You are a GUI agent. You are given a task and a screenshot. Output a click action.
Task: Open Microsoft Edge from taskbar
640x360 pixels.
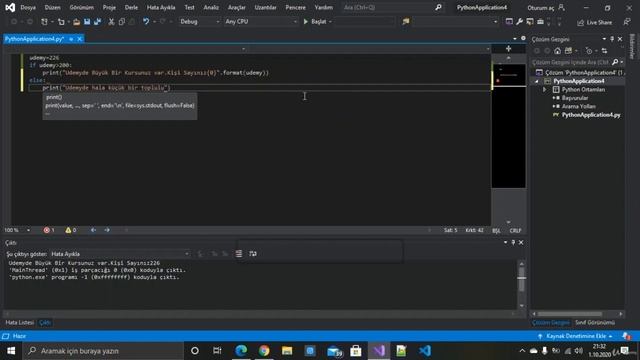coord(241,351)
